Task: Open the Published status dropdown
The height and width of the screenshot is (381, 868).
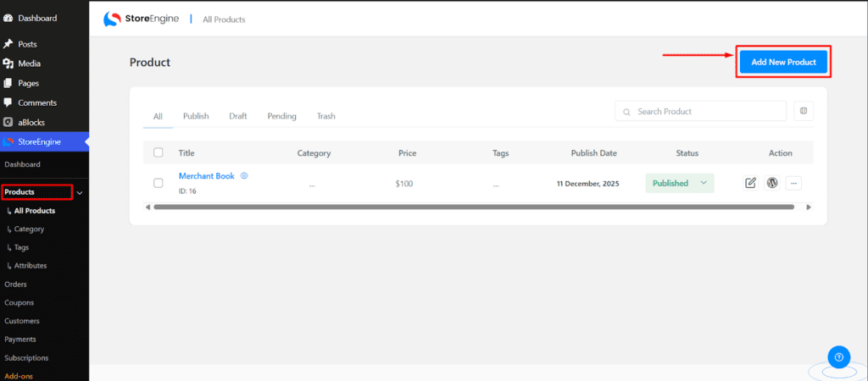Action: (x=680, y=183)
